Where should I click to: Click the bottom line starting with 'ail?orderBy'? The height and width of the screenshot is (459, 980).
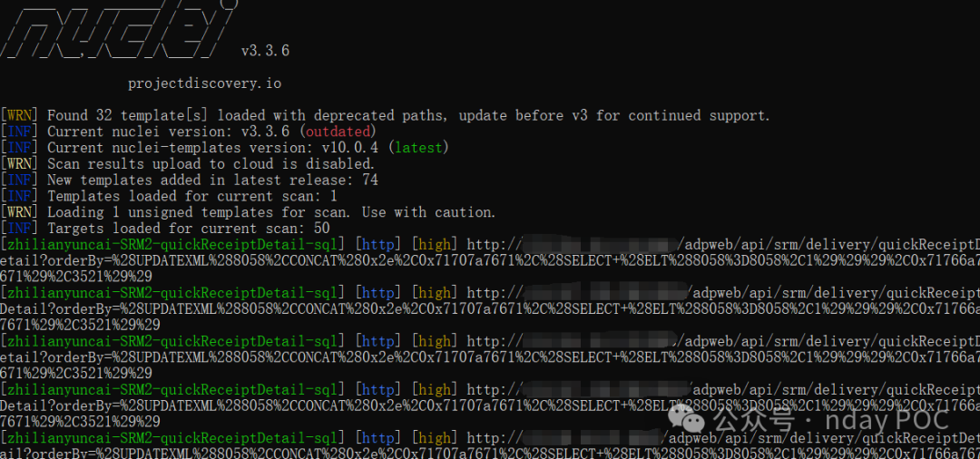point(490,454)
